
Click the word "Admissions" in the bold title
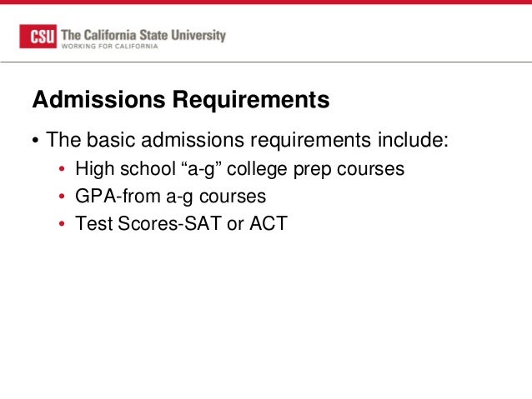pos(98,99)
